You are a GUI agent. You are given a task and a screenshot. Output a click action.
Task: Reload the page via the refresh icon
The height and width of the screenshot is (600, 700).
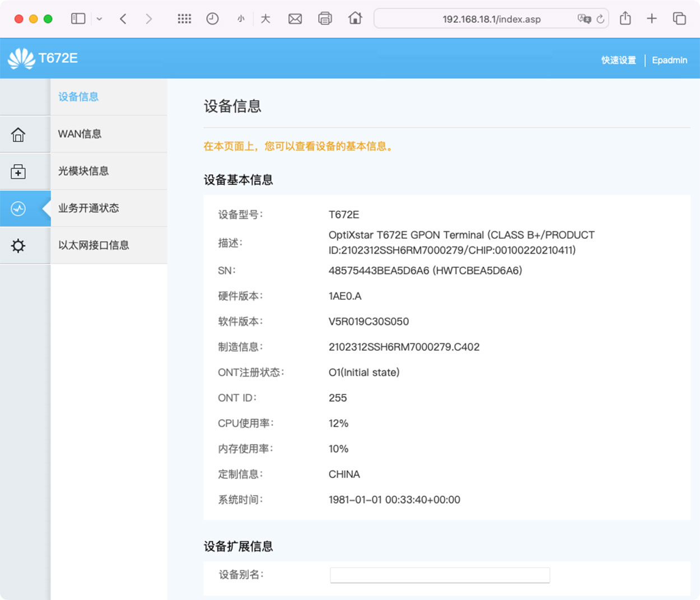point(602,18)
